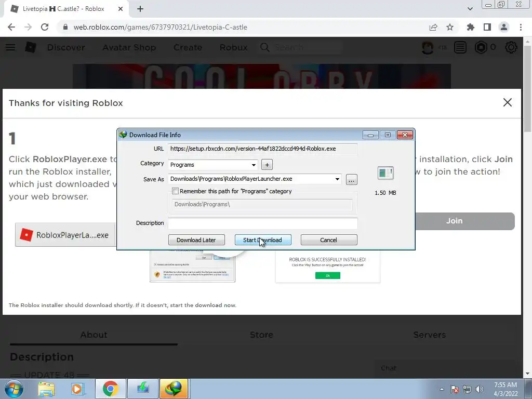
Task: Open Create in Roblox nav
Action: pyautogui.click(x=188, y=47)
